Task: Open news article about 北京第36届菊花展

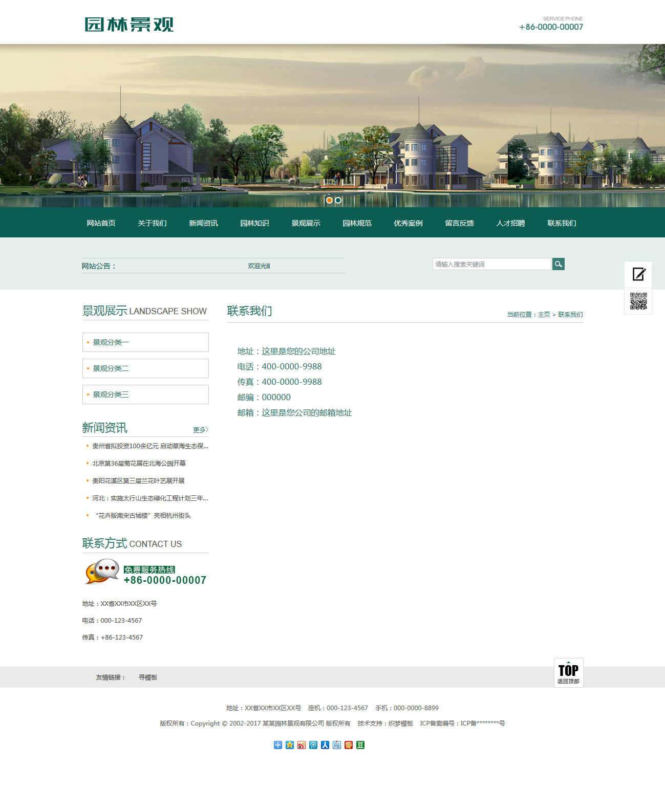Action: click(x=139, y=464)
